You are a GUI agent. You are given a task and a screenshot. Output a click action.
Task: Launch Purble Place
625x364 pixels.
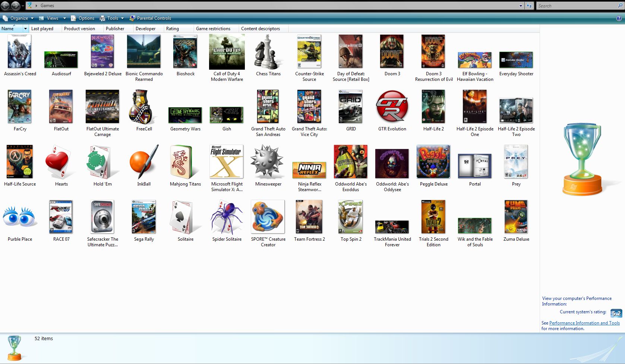pyautogui.click(x=20, y=217)
